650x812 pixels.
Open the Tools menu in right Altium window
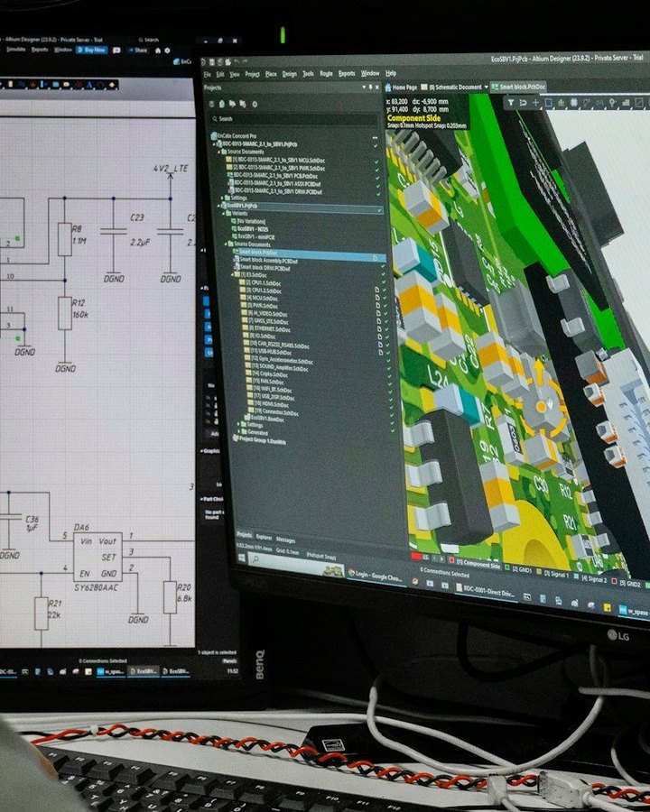308,74
